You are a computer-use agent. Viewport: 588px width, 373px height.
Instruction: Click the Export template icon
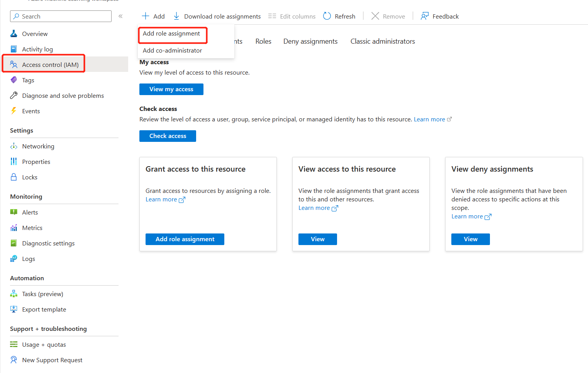14,309
